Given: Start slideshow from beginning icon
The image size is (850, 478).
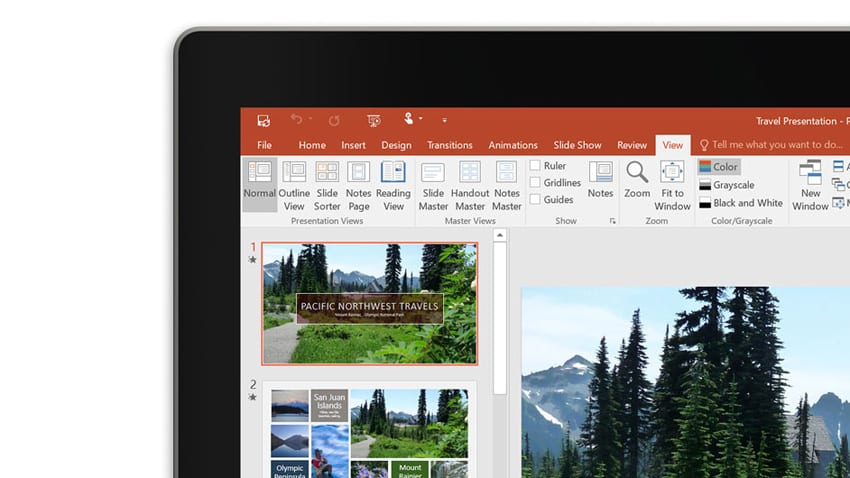Looking at the screenshot, I should 374,120.
